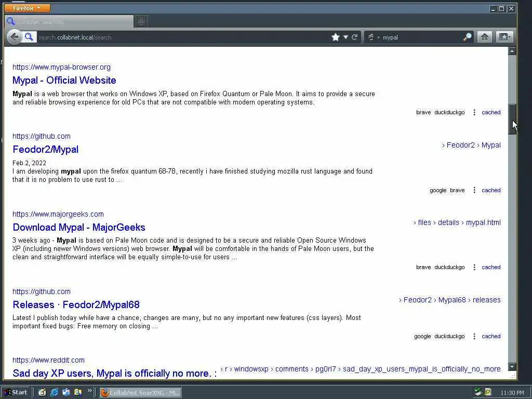Go back with the back arrow
Image resolution: width=532 pixels, height=399 pixels.
point(14,37)
